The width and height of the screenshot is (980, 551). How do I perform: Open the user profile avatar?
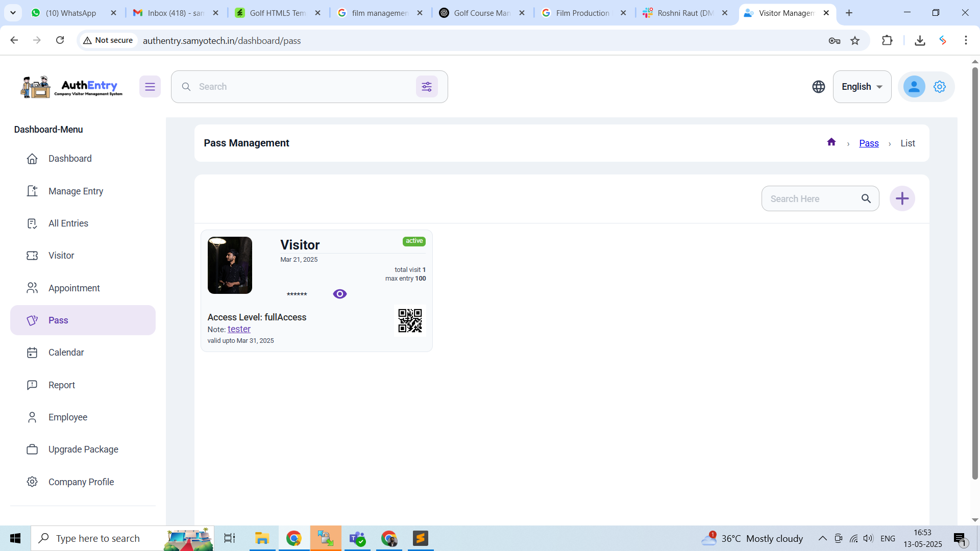914,87
